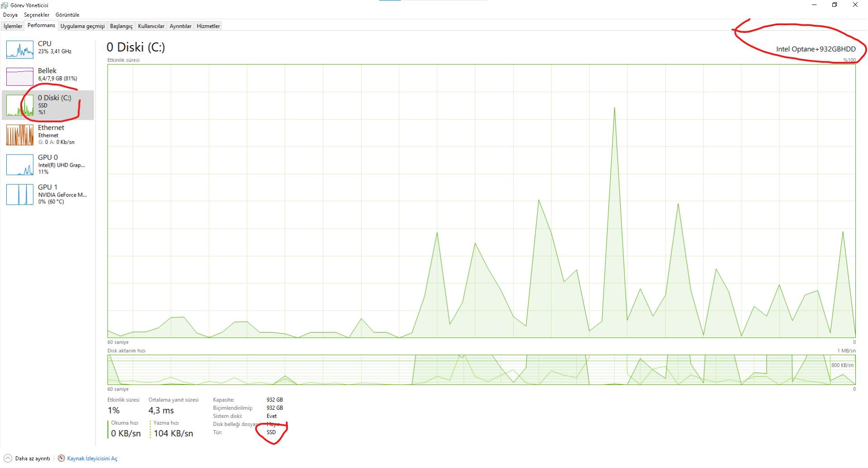
Task: Open the Kaynak İzleyicisini Aç link
Action: coord(92,459)
